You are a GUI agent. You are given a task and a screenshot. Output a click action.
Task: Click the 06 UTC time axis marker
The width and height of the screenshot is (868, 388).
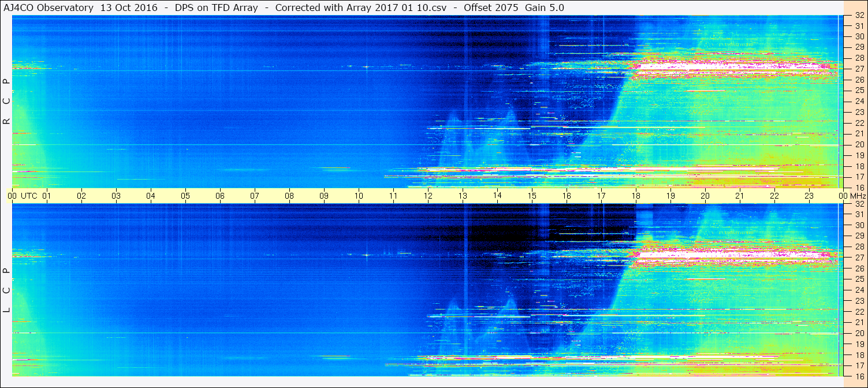220,196
